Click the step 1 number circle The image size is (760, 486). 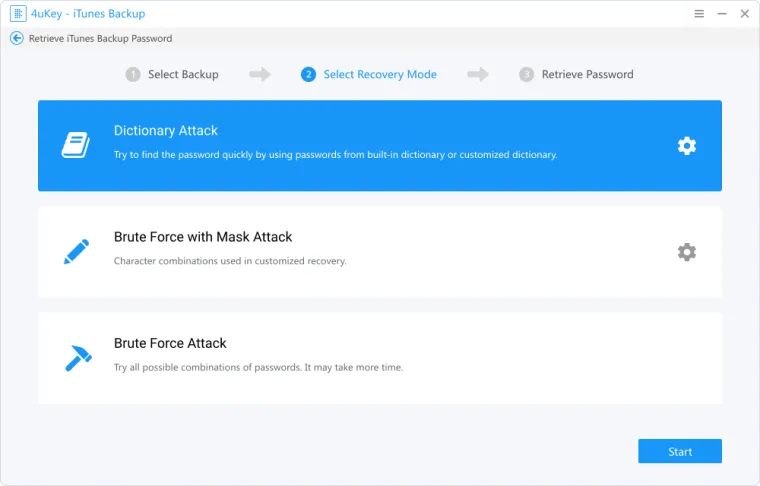[133, 74]
